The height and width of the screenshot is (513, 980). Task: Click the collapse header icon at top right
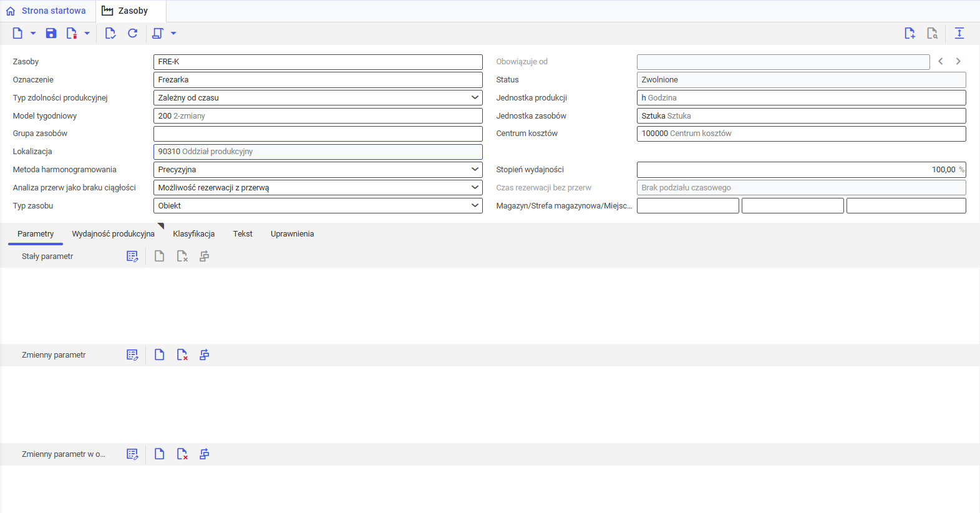click(x=959, y=34)
